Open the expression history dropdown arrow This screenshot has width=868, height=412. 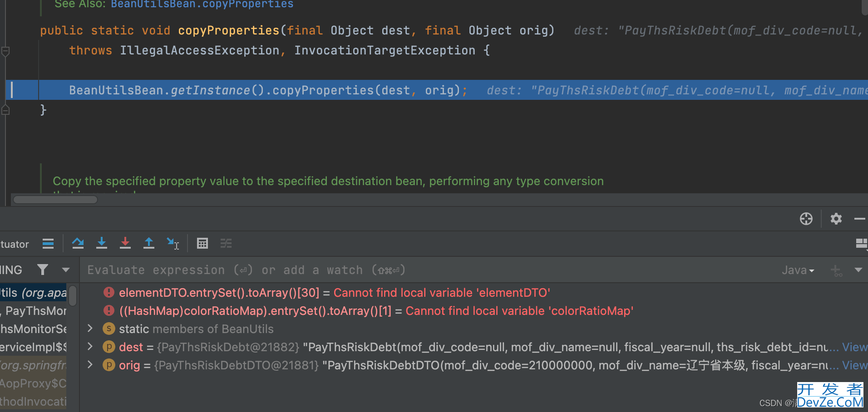point(858,270)
